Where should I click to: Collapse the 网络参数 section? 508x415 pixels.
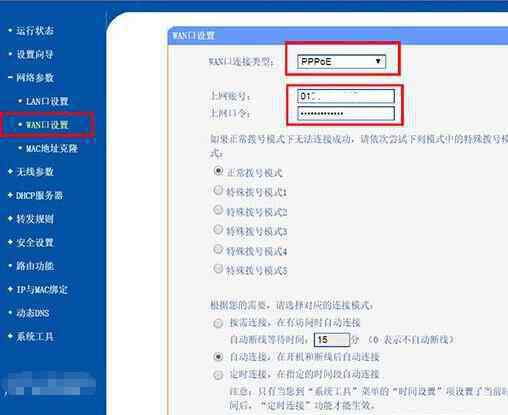click(x=35, y=78)
